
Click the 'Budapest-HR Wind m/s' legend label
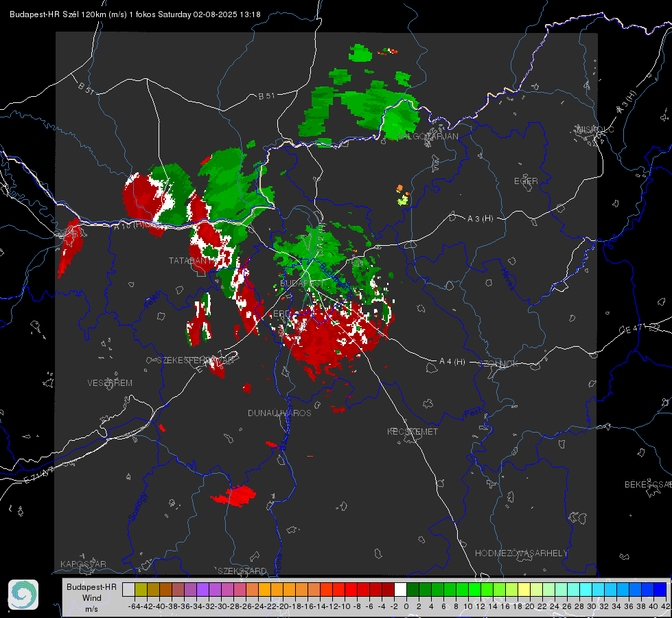[92, 597]
